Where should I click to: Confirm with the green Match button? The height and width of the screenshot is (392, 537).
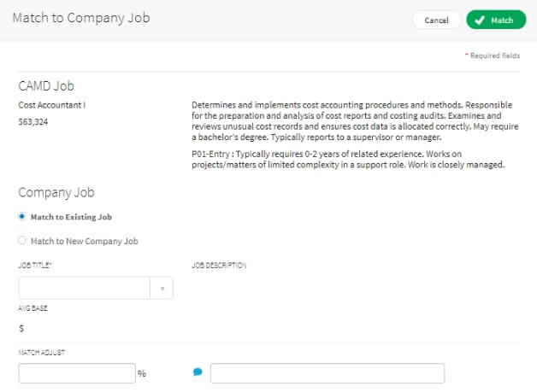coord(496,20)
